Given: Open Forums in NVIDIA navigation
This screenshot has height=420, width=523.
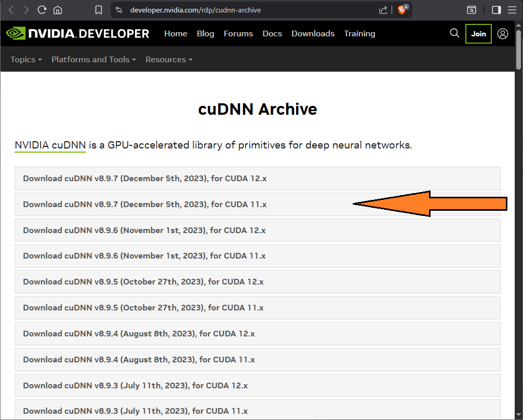Looking at the screenshot, I should click(x=238, y=34).
